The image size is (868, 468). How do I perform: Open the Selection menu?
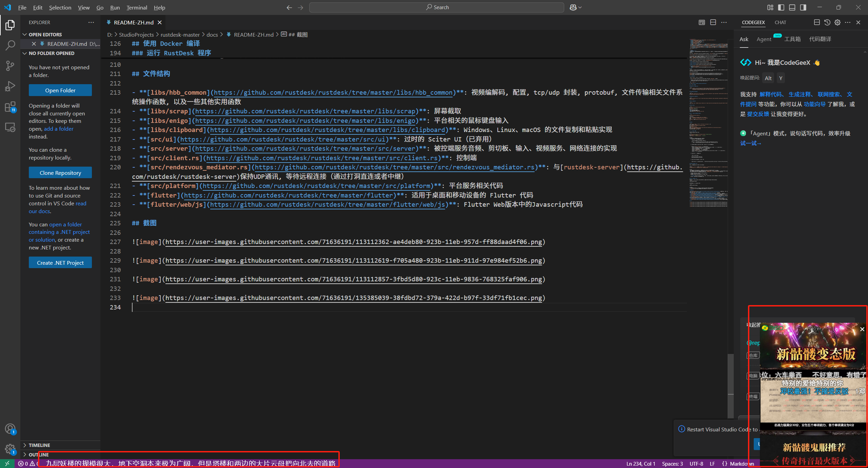click(x=60, y=7)
